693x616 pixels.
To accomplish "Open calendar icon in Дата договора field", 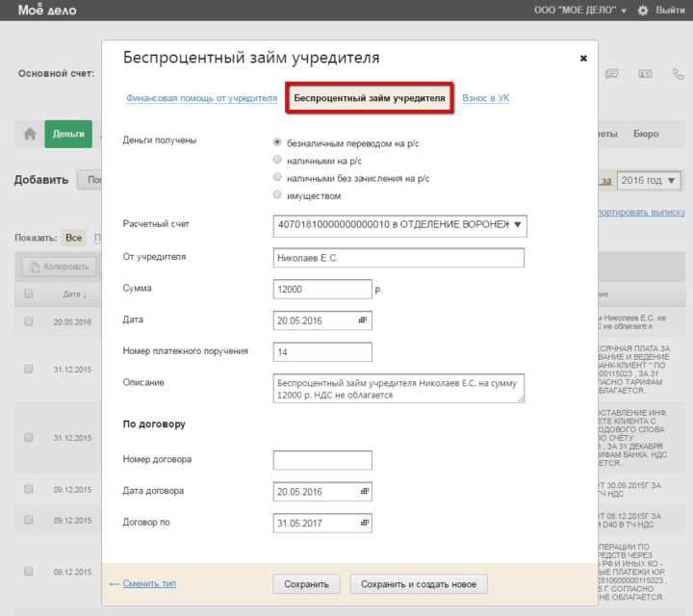I will tap(365, 492).
